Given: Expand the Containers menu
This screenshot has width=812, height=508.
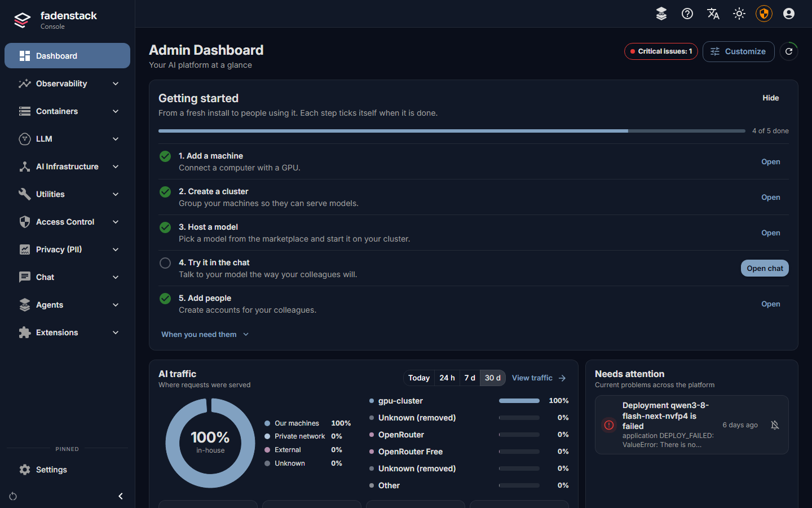Looking at the screenshot, I should coord(68,111).
